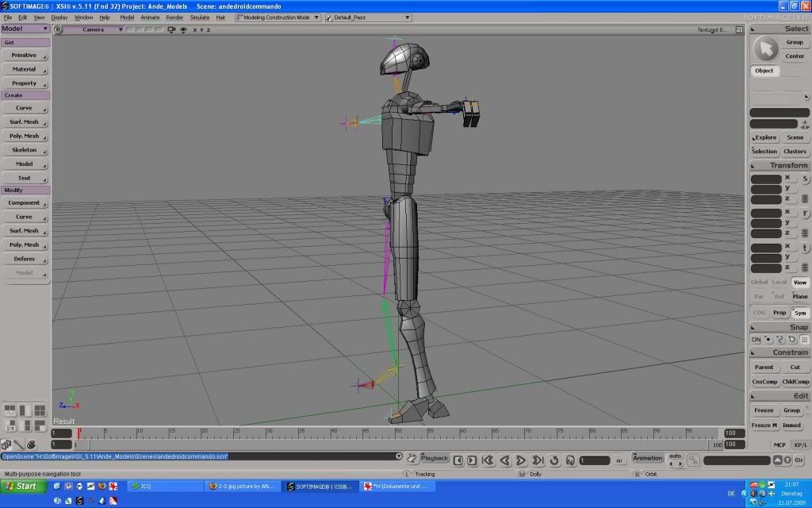Open the toolbar panel cubes icon
Viewport: 812px width, 508px height.
6,444
